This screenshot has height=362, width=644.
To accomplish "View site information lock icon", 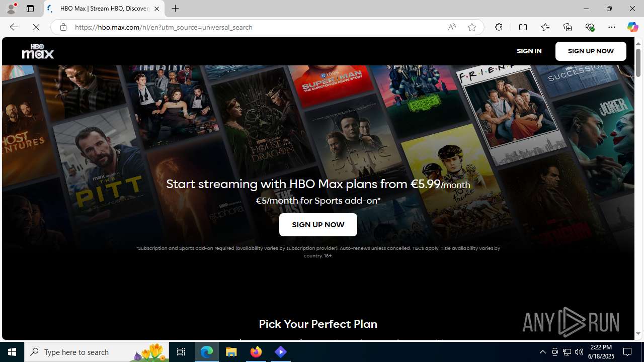I will tap(63, 27).
